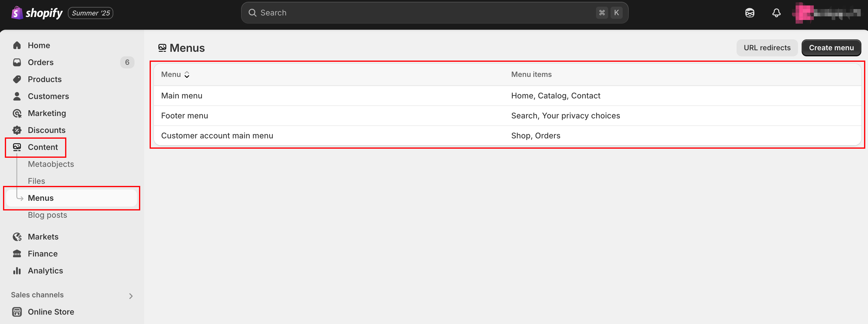Open Blog posts under Content
The height and width of the screenshot is (324, 868).
pyautogui.click(x=48, y=215)
